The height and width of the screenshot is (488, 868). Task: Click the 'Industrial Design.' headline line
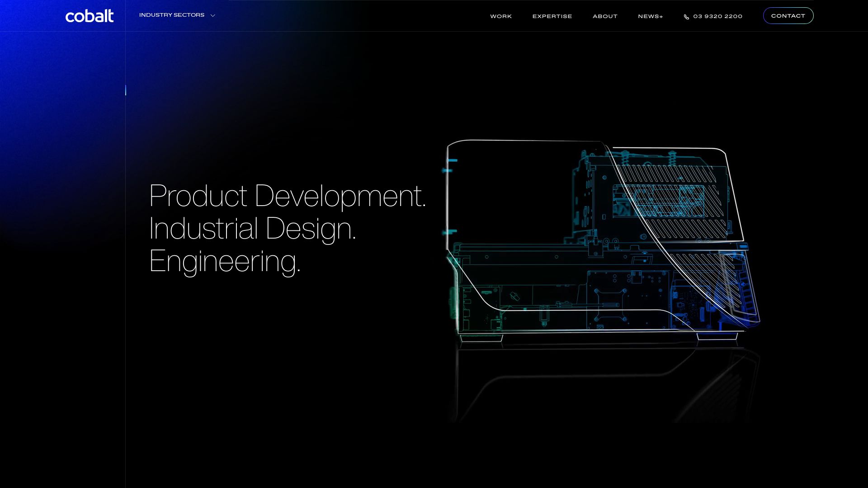tap(252, 229)
